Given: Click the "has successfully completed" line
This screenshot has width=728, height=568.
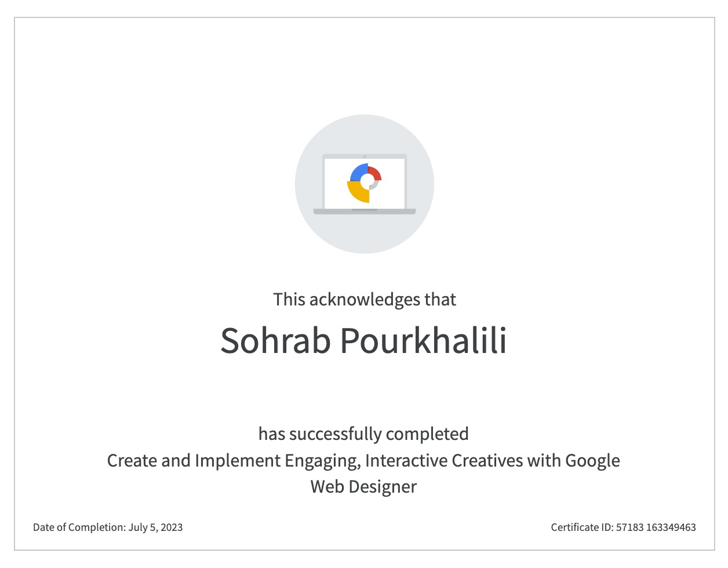Looking at the screenshot, I should [363, 434].
